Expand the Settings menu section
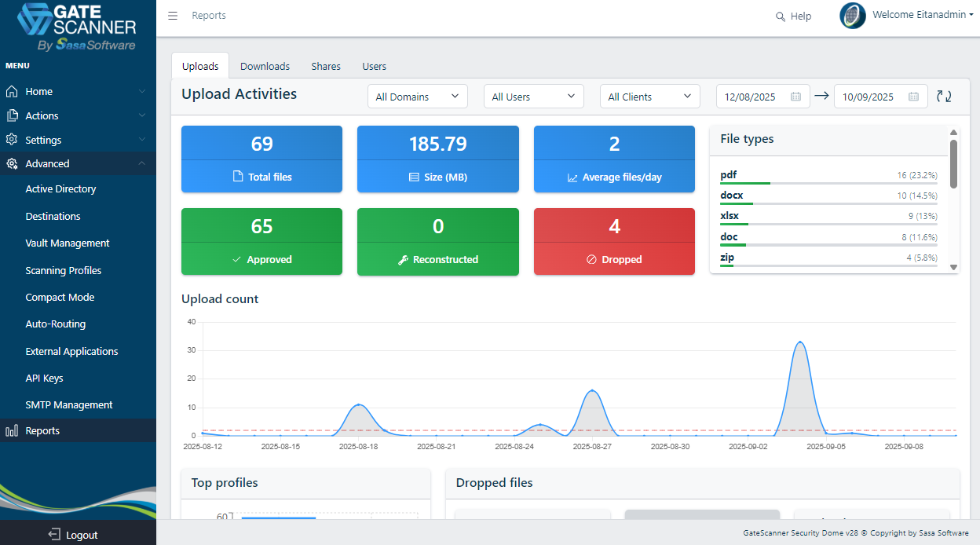The image size is (980, 545). click(x=141, y=140)
